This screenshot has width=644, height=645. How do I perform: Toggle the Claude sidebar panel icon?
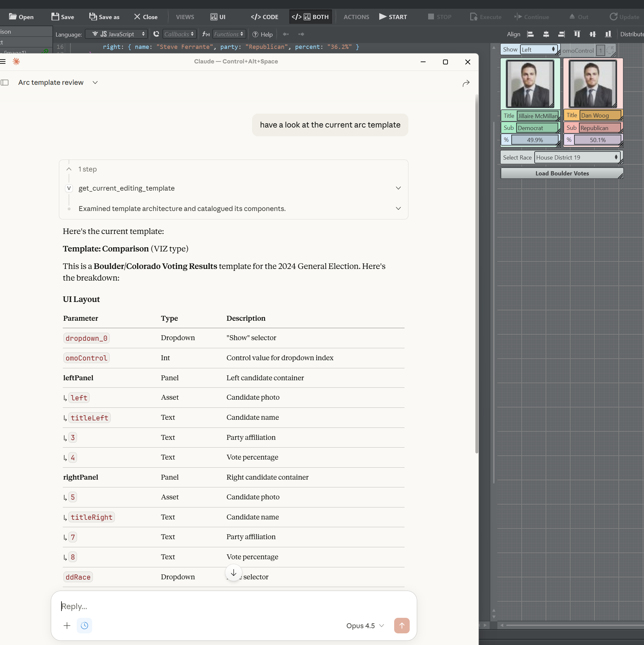[5, 83]
